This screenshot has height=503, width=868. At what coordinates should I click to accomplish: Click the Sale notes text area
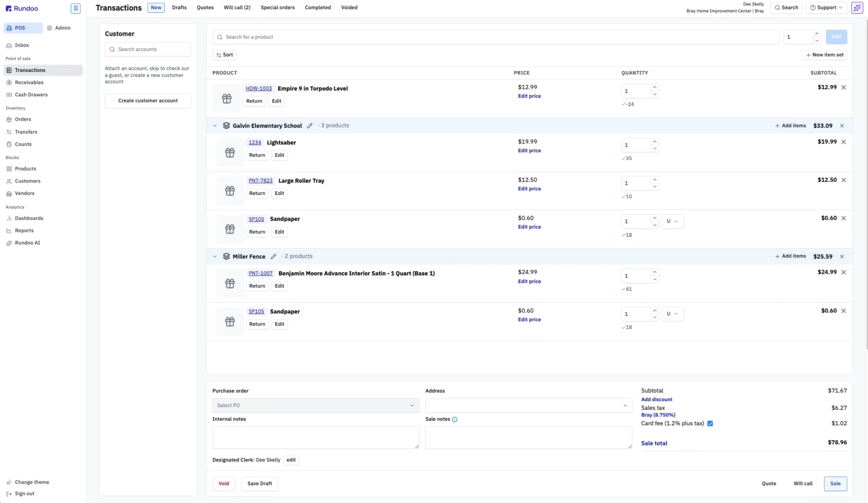coord(528,438)
